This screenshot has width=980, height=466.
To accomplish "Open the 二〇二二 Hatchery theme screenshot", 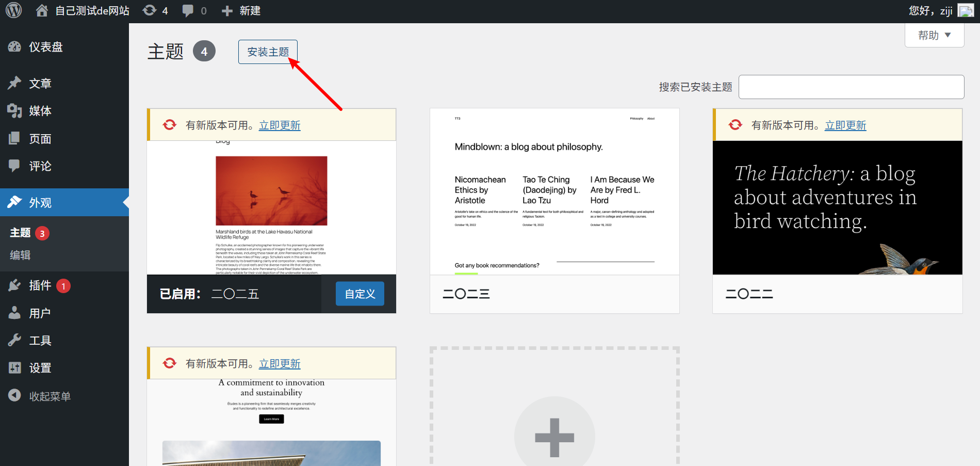I will [x=838, y=207].
